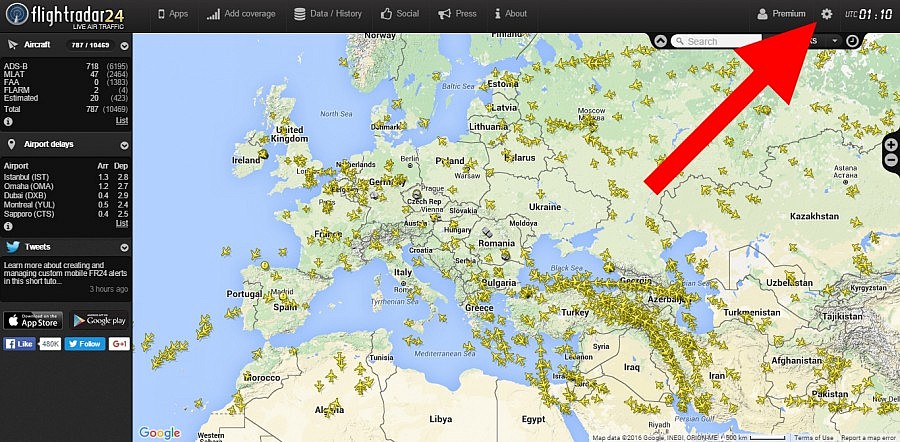Click the Dep column header
This screenshot has height=442, width=900.
tap(121, 166)
